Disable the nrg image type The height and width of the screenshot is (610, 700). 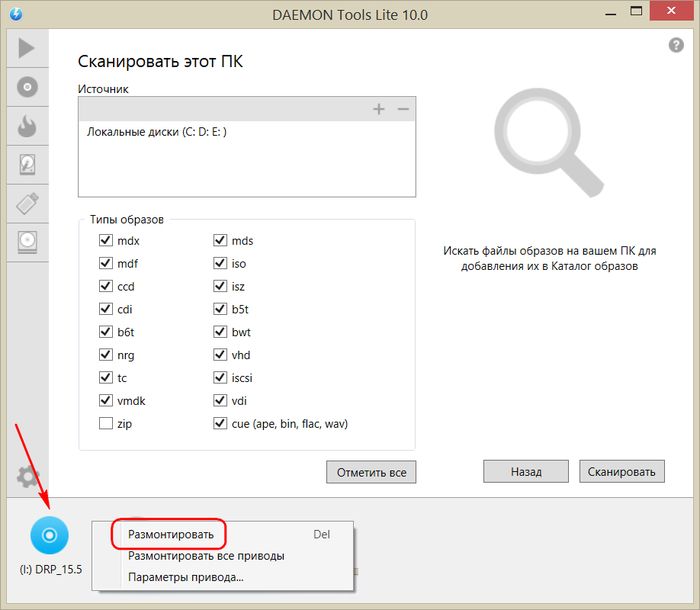coord(105,355)
